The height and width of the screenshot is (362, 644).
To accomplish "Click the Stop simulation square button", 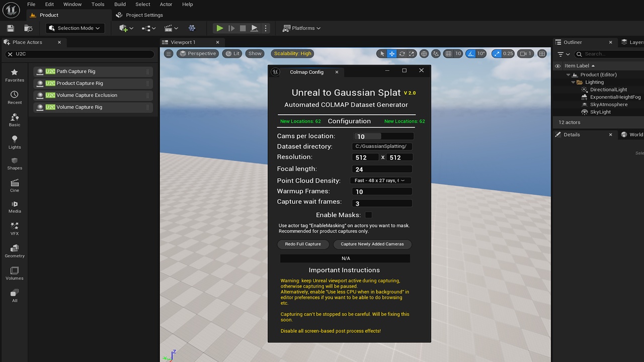I will pos(243,28).
